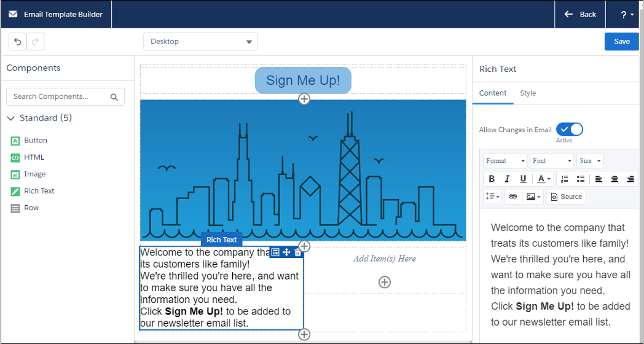Click the plus icon under Add Item(s) Here
The image size is (644, 344).
385,282
